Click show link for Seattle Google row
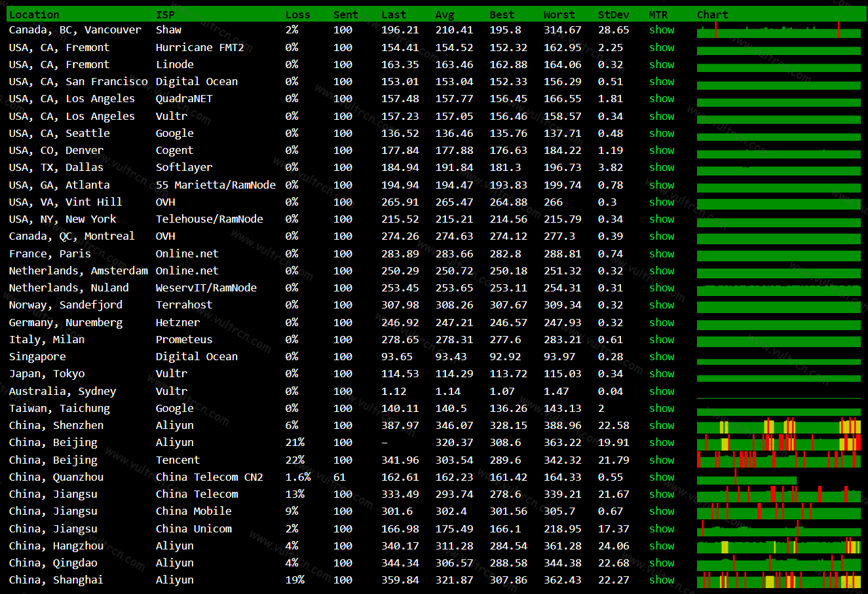 (x=662, y=133)
